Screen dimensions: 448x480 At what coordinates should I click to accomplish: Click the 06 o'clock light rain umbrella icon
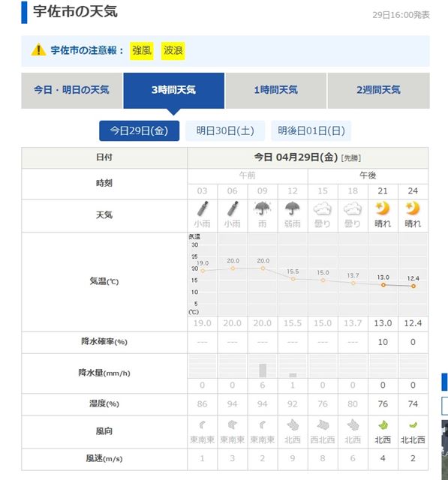(233, 208)
